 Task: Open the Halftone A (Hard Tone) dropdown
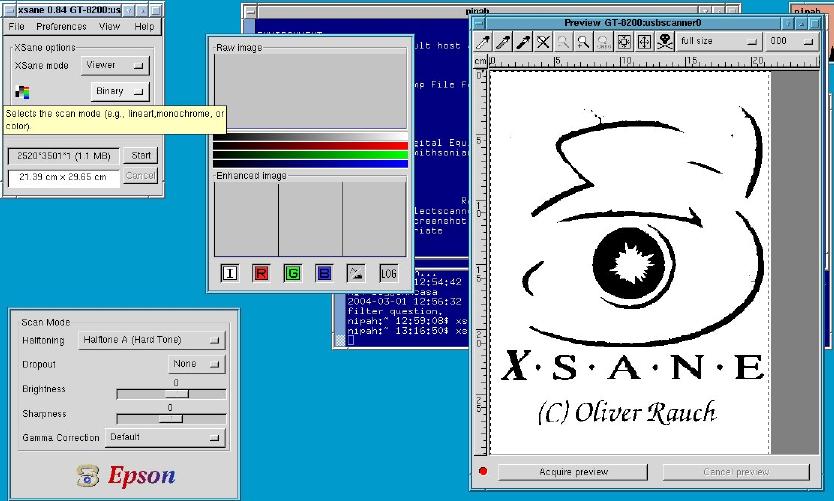tap(152, 340)
